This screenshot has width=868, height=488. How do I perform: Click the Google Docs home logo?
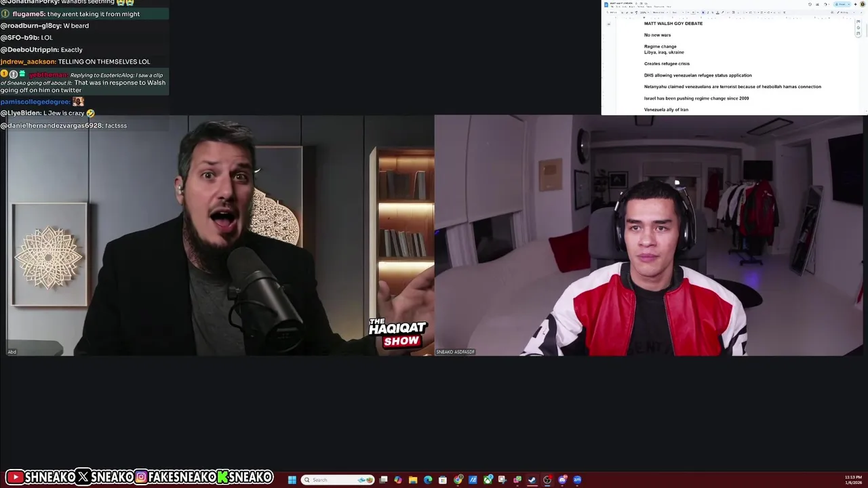(x=606, y=4)
